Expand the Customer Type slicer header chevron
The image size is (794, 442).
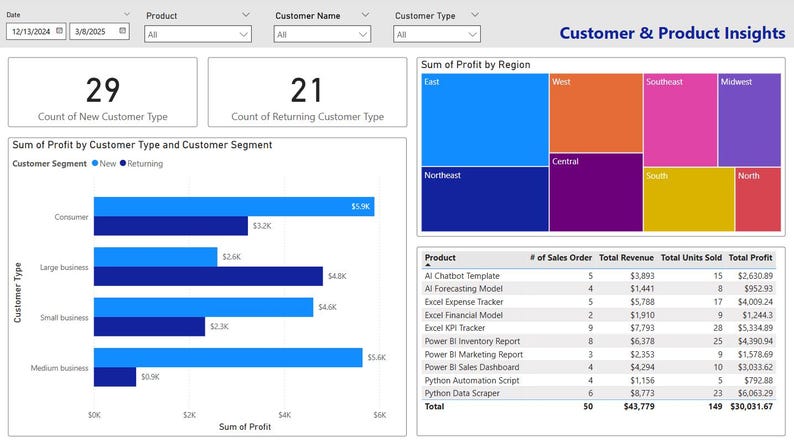tap(474, 15)
